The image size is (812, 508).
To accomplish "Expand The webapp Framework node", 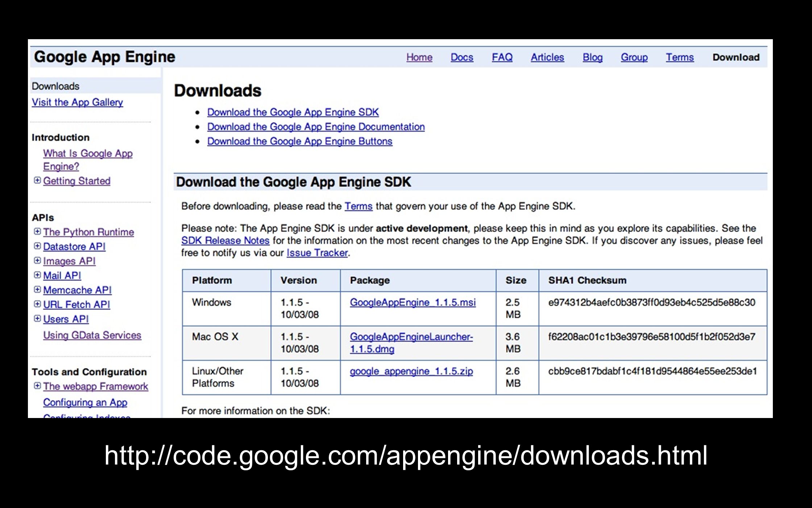I will pos(37,386).
